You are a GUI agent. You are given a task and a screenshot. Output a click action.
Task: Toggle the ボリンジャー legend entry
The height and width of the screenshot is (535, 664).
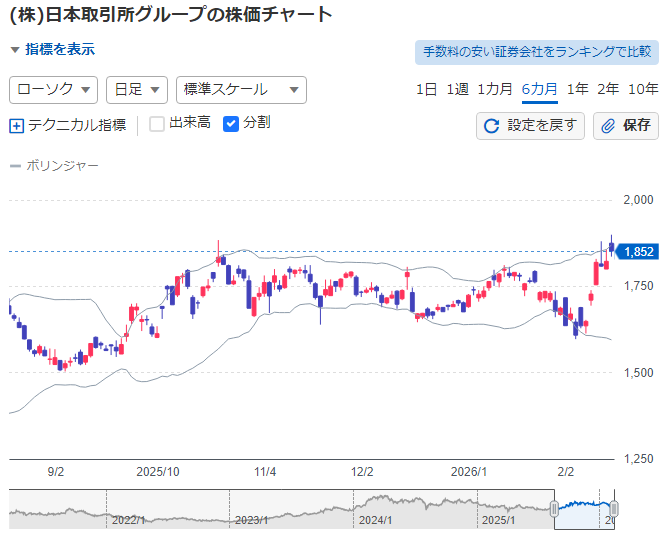click(x=54, y=166)
